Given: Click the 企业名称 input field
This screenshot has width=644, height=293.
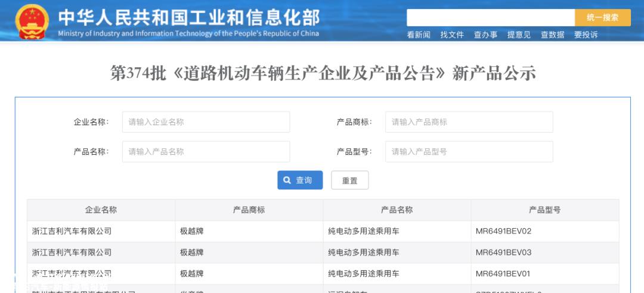Looking at the screenshot, I should pos(206,122).
